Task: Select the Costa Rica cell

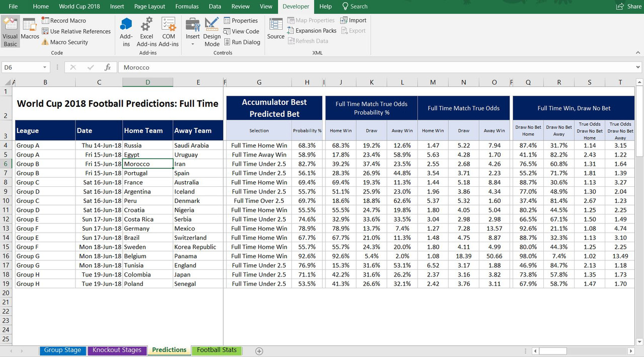Action: click(147, 219)
